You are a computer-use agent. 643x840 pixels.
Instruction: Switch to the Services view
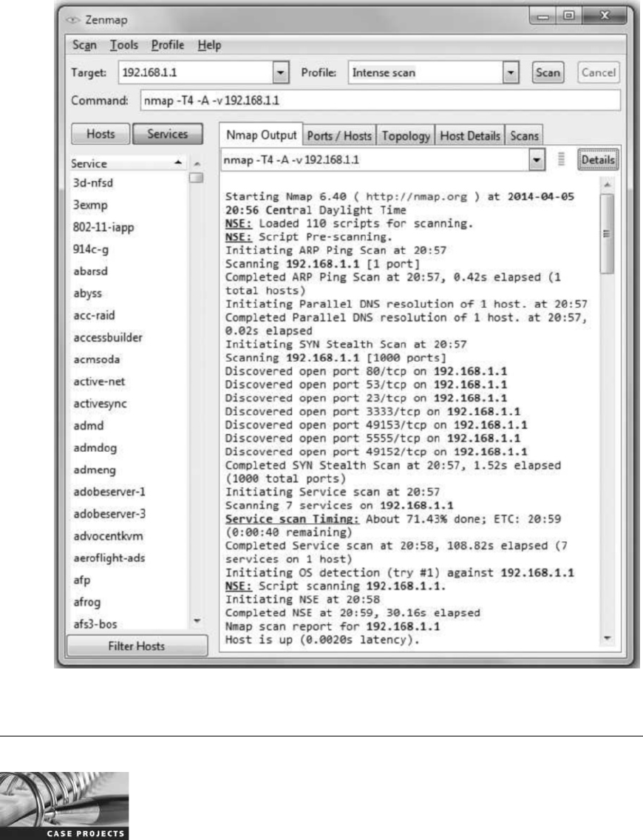tap(168, 134)
